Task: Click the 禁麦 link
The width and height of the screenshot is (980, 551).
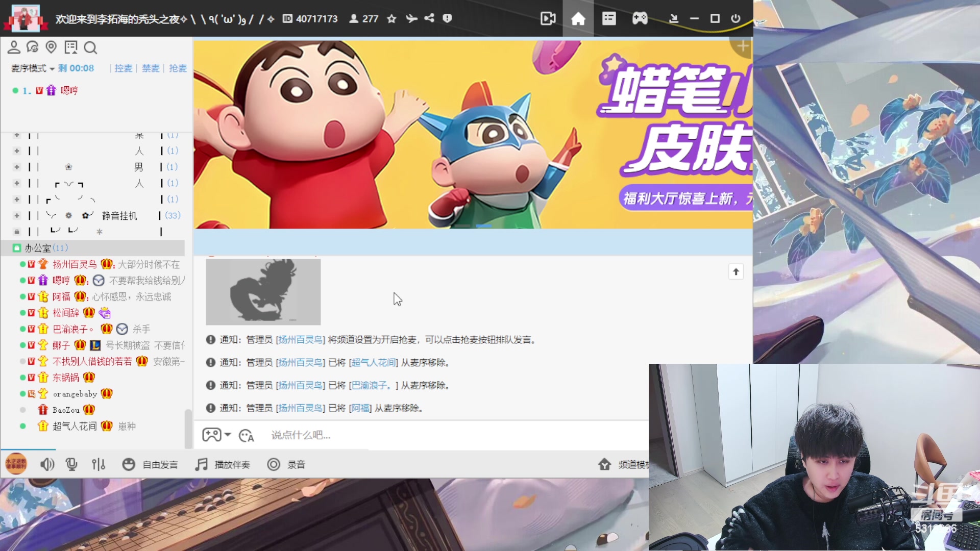Action: click(151, 68)
